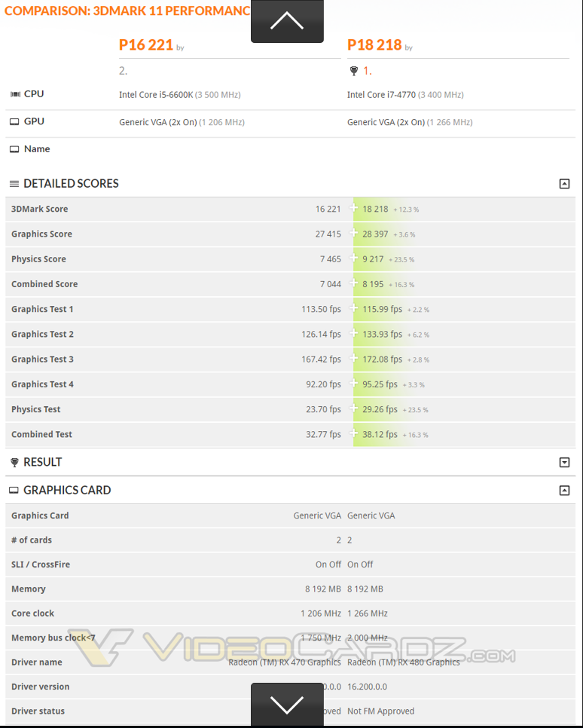Click the Result trophy icon
The width and height of the screenshot is (583, 728).
14,463
